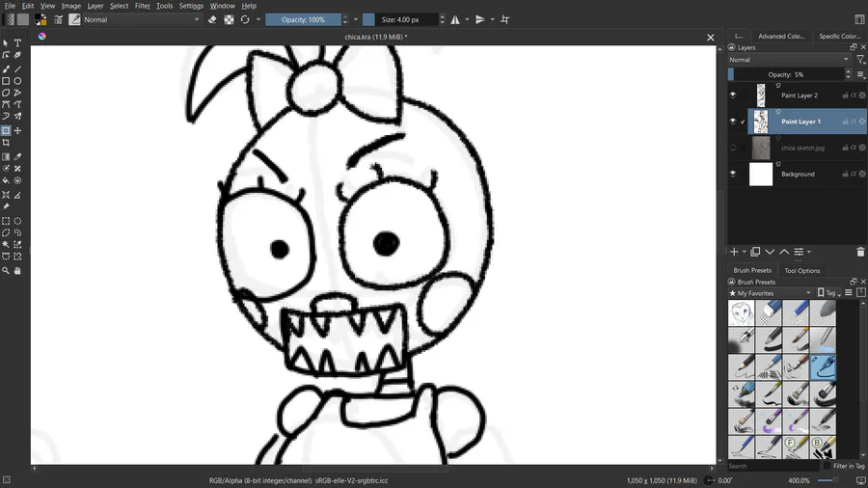Open the Settings menu
868x488 pixels.
coord(191,6)
